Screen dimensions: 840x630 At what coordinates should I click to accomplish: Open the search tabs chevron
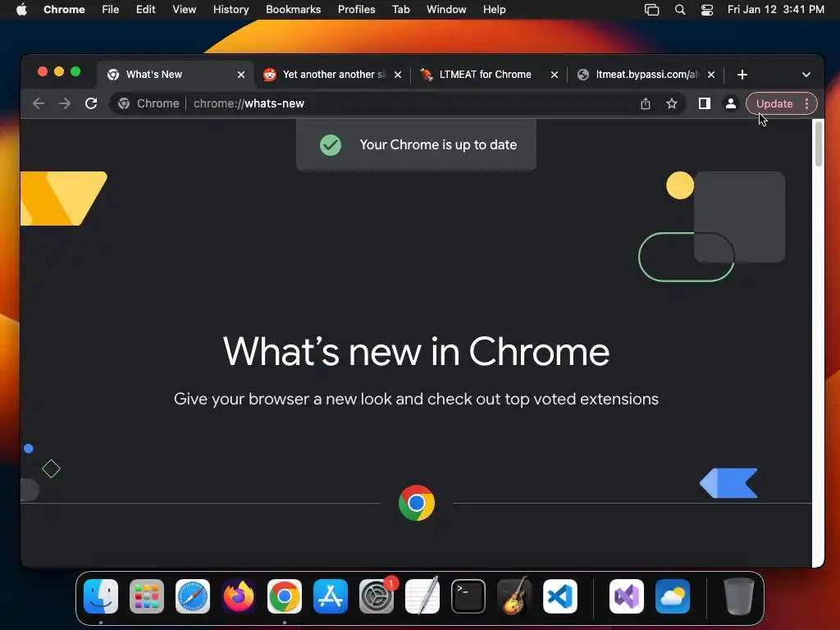click(806, 75)
